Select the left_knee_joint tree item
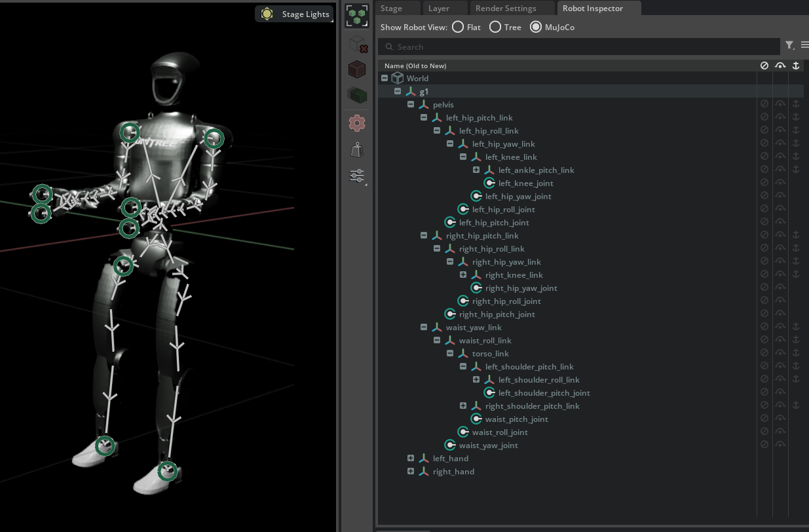 coord(525,183)
